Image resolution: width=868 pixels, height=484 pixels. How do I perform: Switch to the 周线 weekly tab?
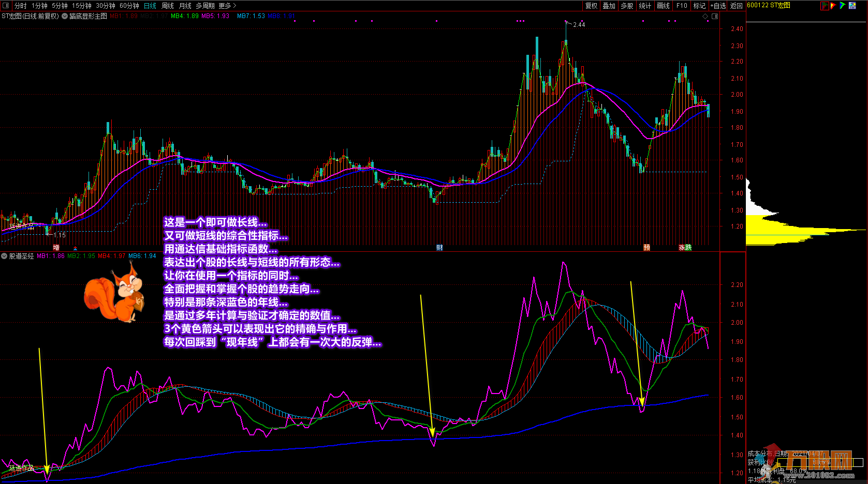pos(168,6)
